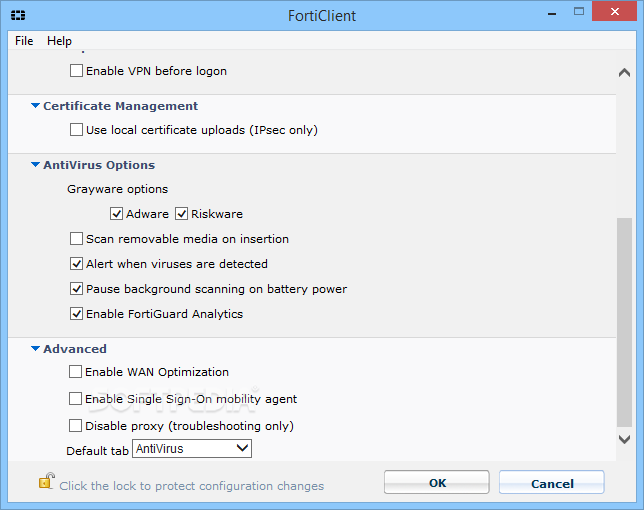Disable Enable FortiGuard Analytics checkbox
This screenshot has width=644, height=510.
tap(76, 314)
